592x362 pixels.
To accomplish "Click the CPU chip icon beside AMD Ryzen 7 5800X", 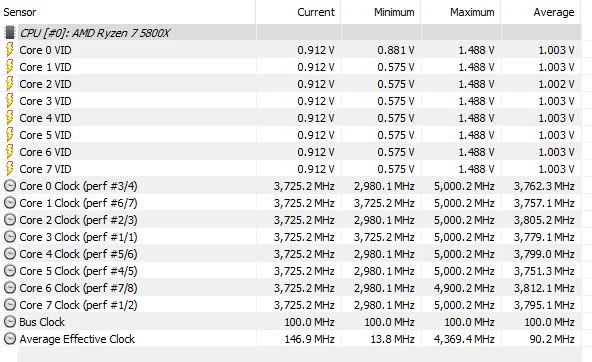I will pyautogui.click(x=10, y=33).
